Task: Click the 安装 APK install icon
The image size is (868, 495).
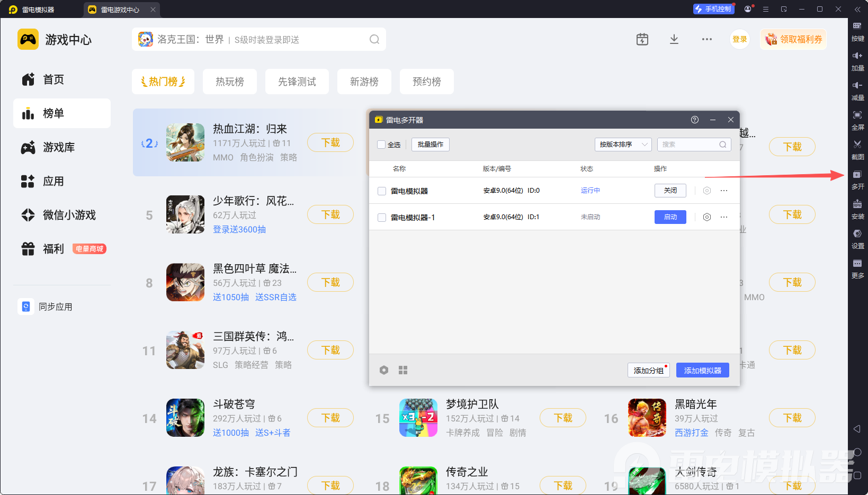Action: (x=857, y=209)
